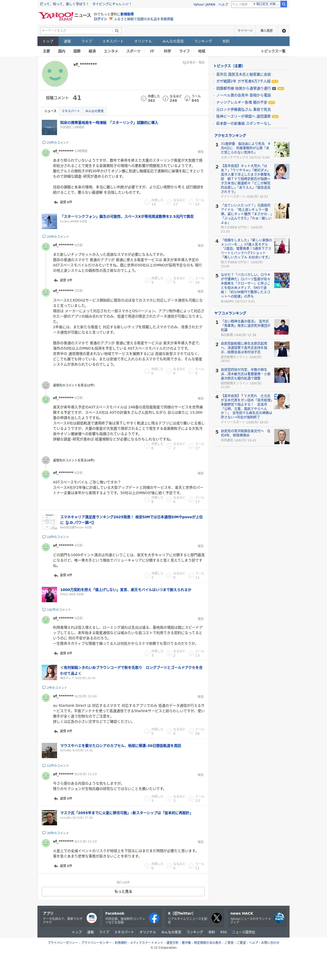Click the keyword input field キーワードを入力
327x980 pixels.
pyautogui.click(x=76, y=31)
